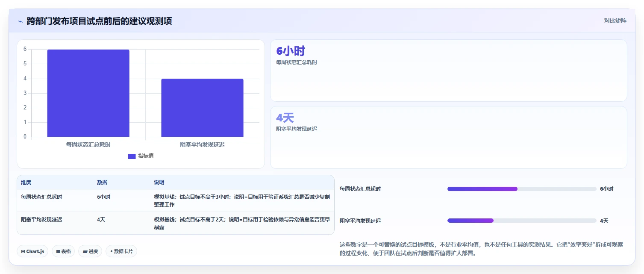The width and height of the screenshot is (644, 274).
Task: Click the title 跨部门发布项目试点前后的建议观测项
Action: pyautogui.click(x=99, y=21)
